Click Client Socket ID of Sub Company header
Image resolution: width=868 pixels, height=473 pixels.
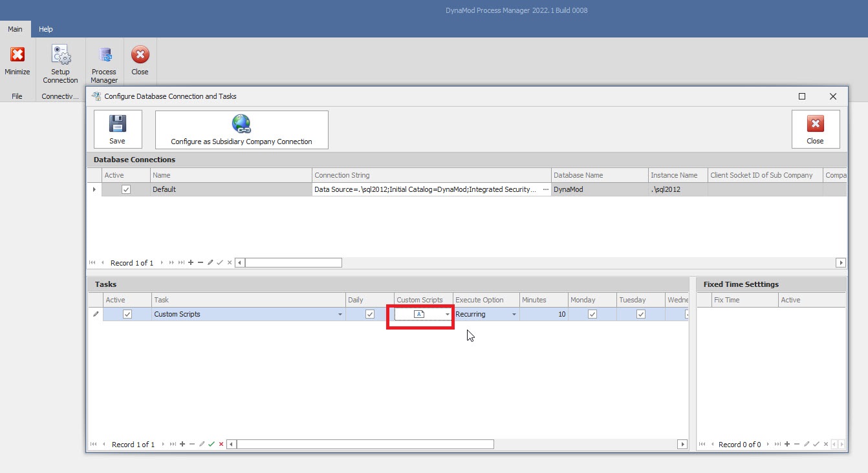(x=765, y=175)
